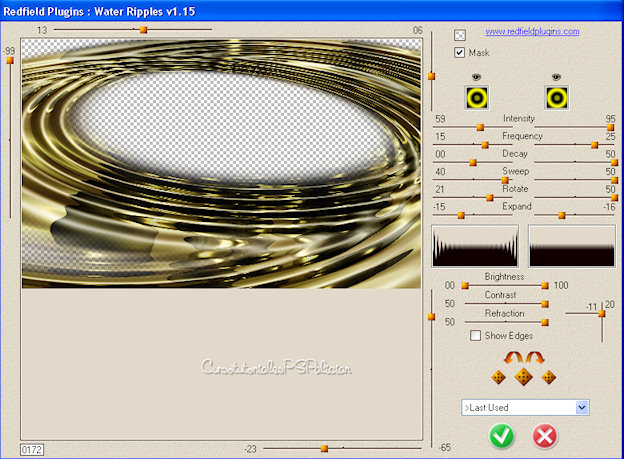Click the small checkered transparency icon
This screenshot has height=459, width=624.
coord(460,35)
